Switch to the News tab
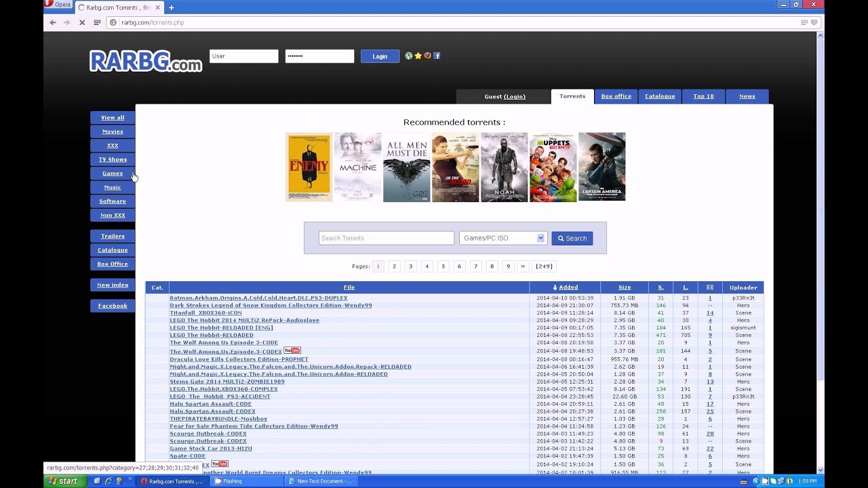The height and width of the screenshot is (488, 868). coord(747,96)
